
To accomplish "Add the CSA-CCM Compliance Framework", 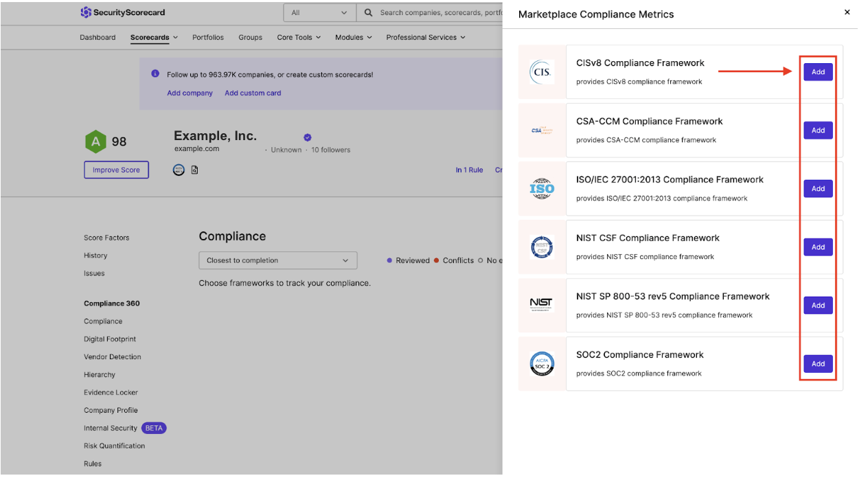I will coord(818,130).
